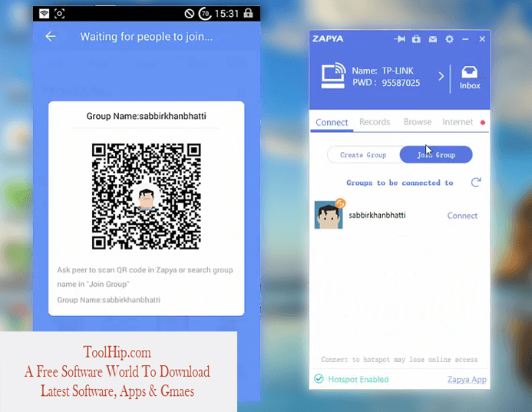Viewport: 532px width, 412px height.
Task: Click Groups to be connected to label
Action: [400, 183]
